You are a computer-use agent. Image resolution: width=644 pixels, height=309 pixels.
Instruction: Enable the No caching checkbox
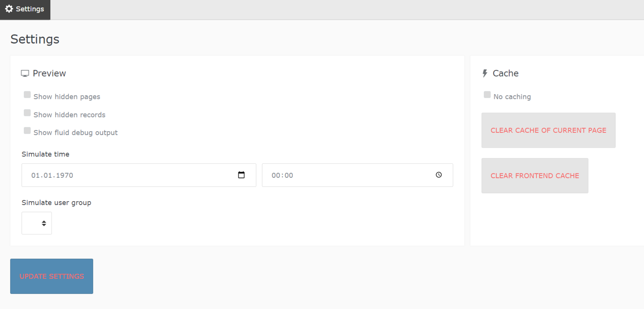[x=487, y=95]
